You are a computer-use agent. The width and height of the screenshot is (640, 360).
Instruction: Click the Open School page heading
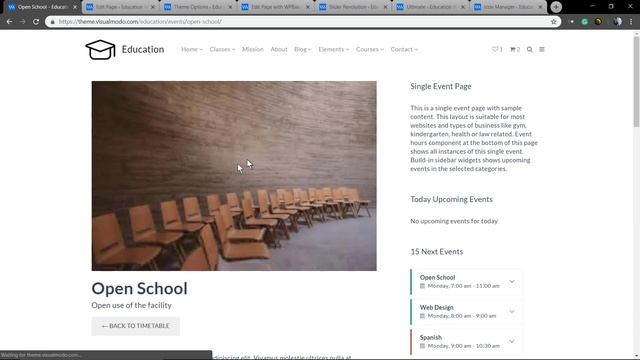click(139, 289)
